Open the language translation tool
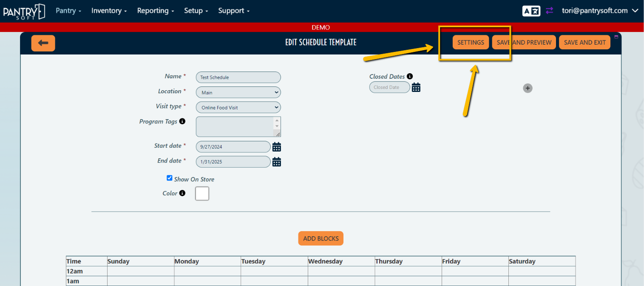The image size is (644, 286). [531, 10]
